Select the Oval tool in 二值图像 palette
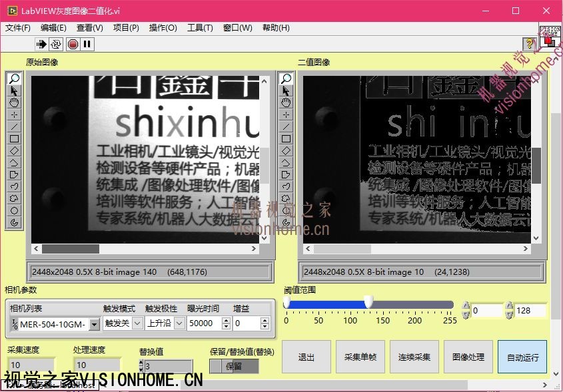Viewport: 563px width, 392px height. point(286,210)
